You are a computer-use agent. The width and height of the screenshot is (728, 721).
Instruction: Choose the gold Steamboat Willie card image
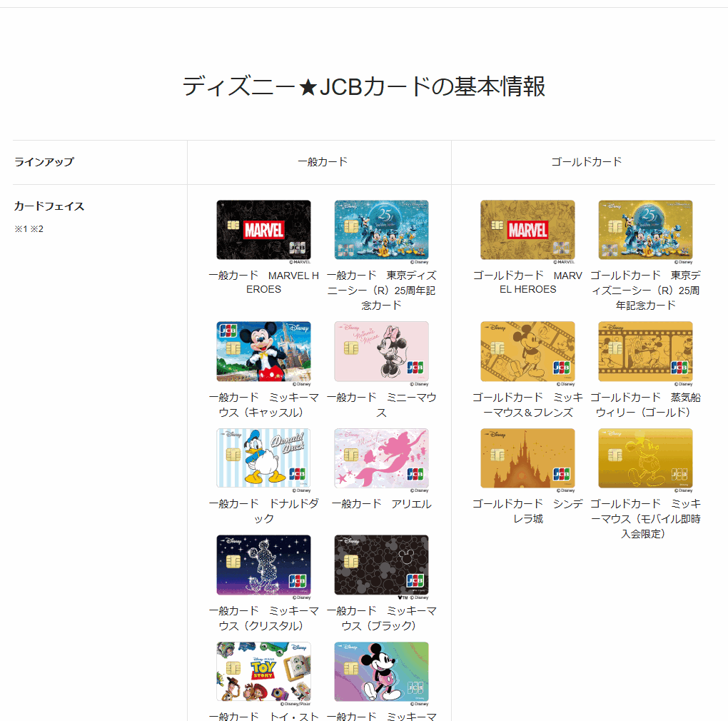pos(646,351)
